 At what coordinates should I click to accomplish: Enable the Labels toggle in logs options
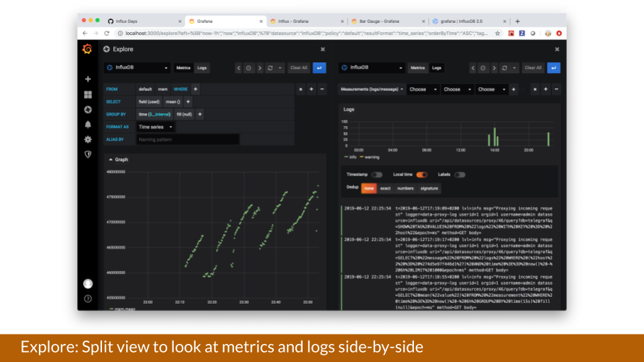(x=460, y=174)
